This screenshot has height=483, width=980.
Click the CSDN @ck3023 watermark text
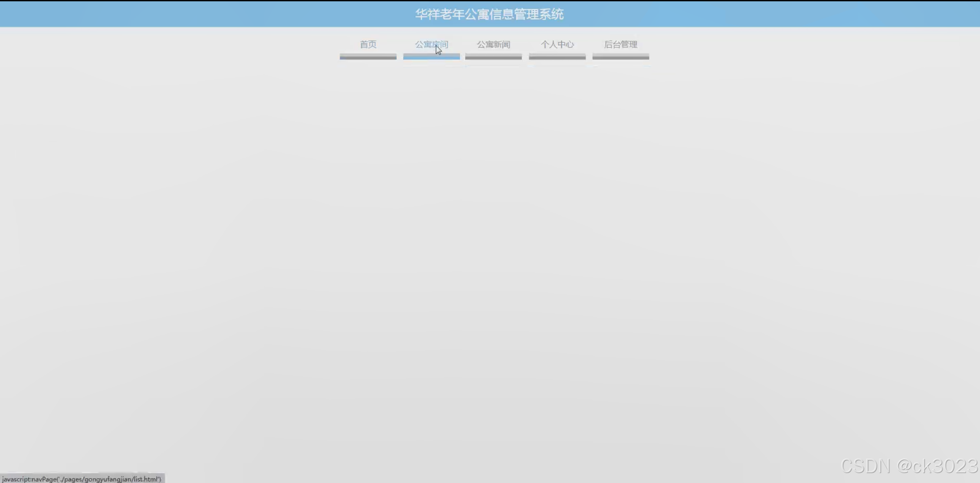coord(909,466)
